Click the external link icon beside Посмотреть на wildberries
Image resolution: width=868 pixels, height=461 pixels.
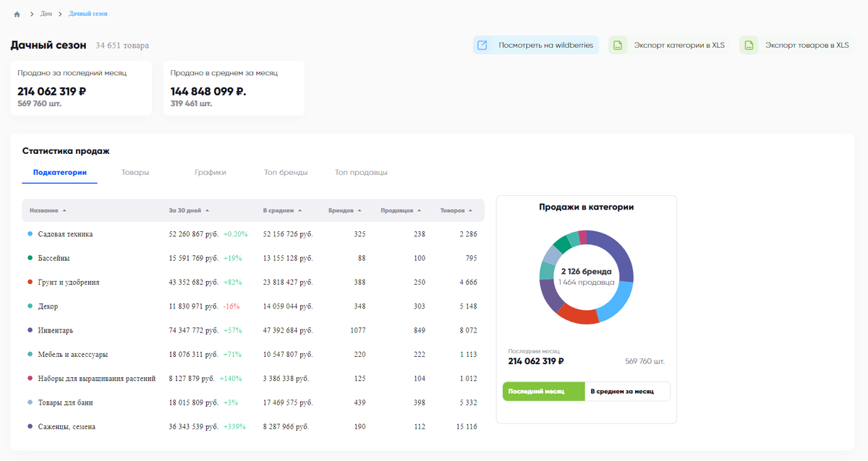pyautogui.click(x=482, y=46)
